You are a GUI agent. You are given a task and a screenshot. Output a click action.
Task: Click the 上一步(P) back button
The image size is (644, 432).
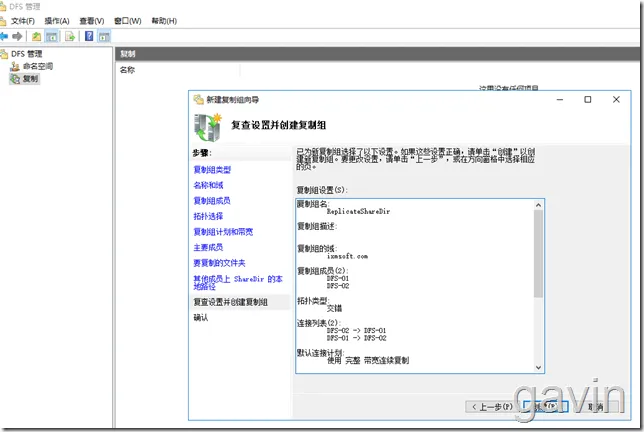pyautogui.click(x=492, y=407)
